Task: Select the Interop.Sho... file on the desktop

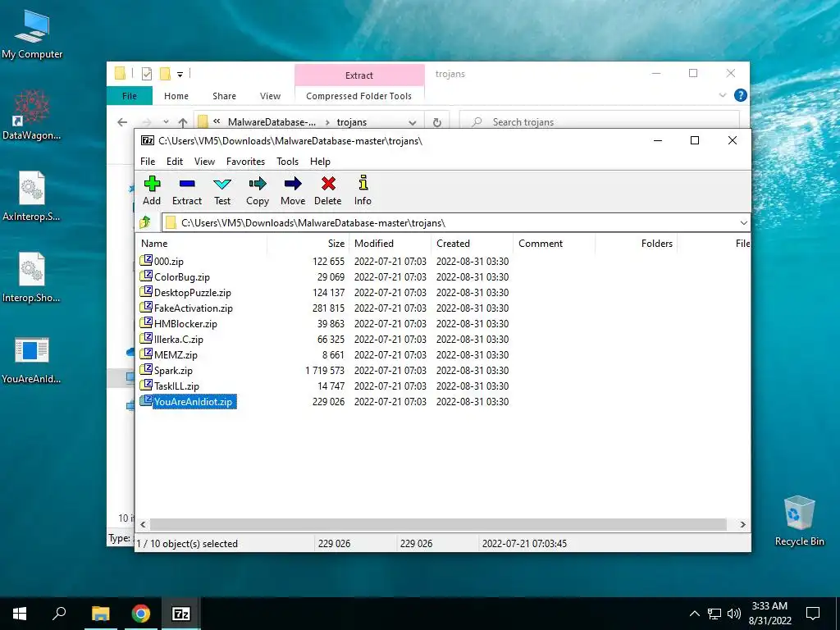Action: tap(32, 277)
